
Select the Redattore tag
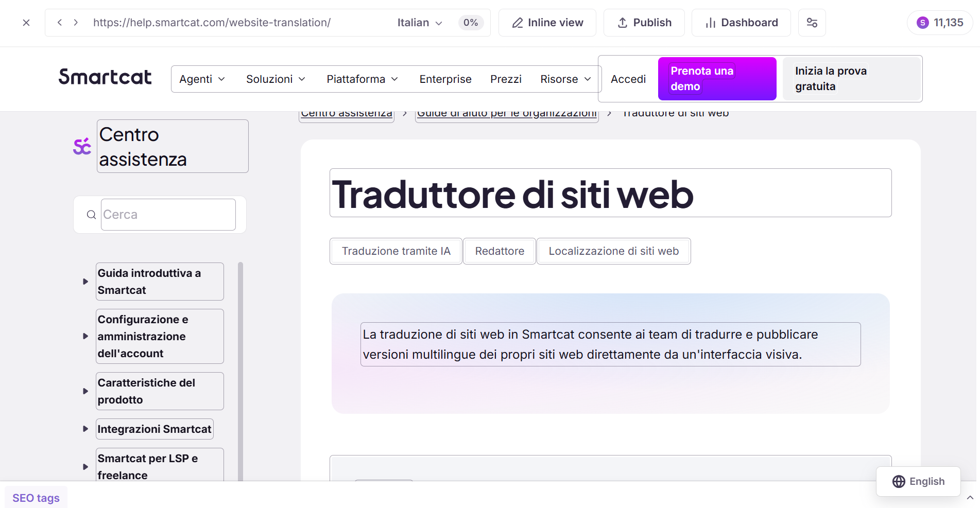pos(500,251)
